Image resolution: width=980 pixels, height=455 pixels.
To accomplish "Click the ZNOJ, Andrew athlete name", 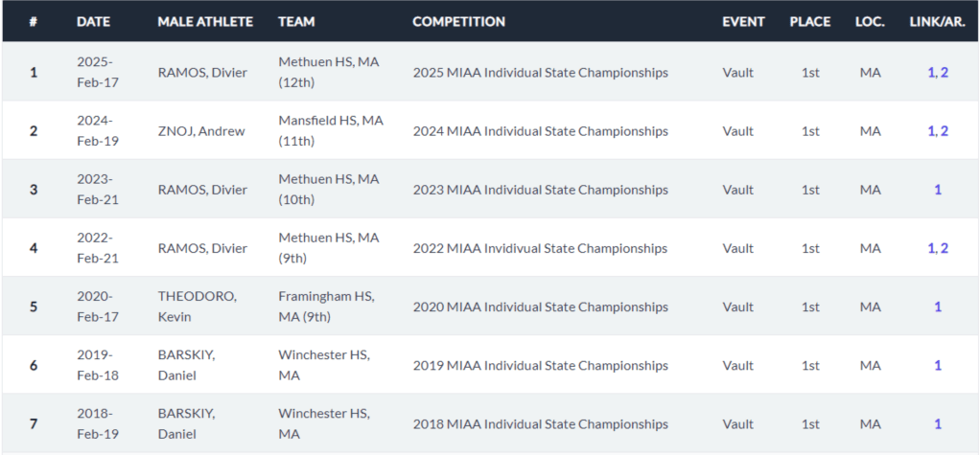I will [200, 131].
